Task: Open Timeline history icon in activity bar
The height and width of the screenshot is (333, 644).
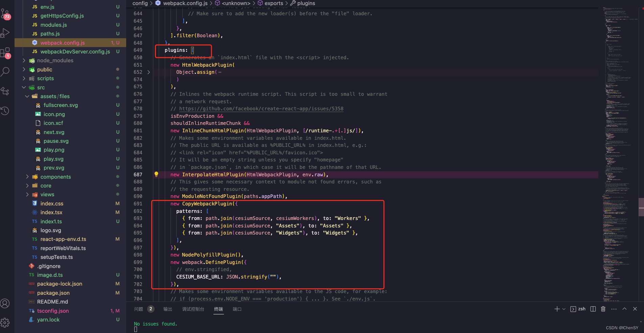Action: (5, 111)
